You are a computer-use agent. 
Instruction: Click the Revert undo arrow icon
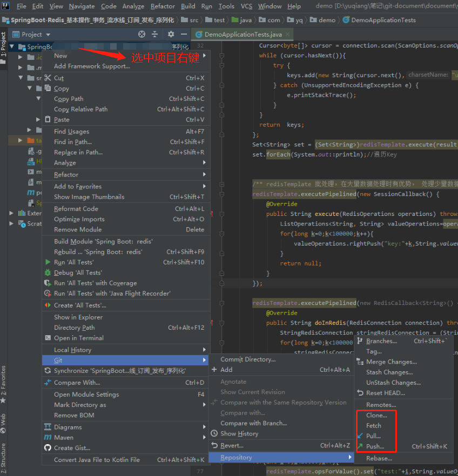tap(214, 445)
